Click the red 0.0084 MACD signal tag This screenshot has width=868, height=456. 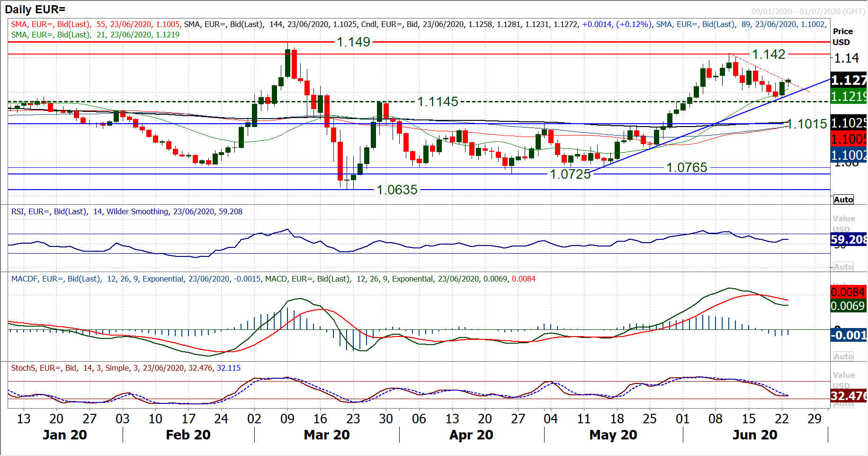pyautogui.click(x=849, y=292)
